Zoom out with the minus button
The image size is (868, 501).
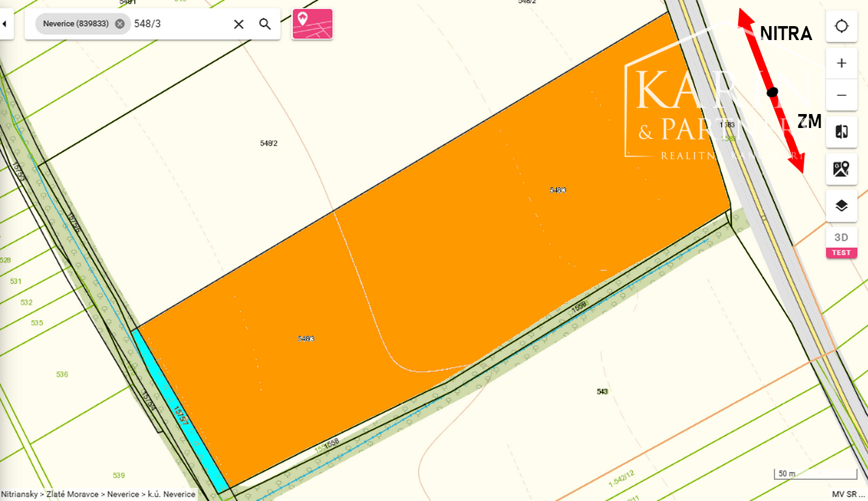(841, 95)
